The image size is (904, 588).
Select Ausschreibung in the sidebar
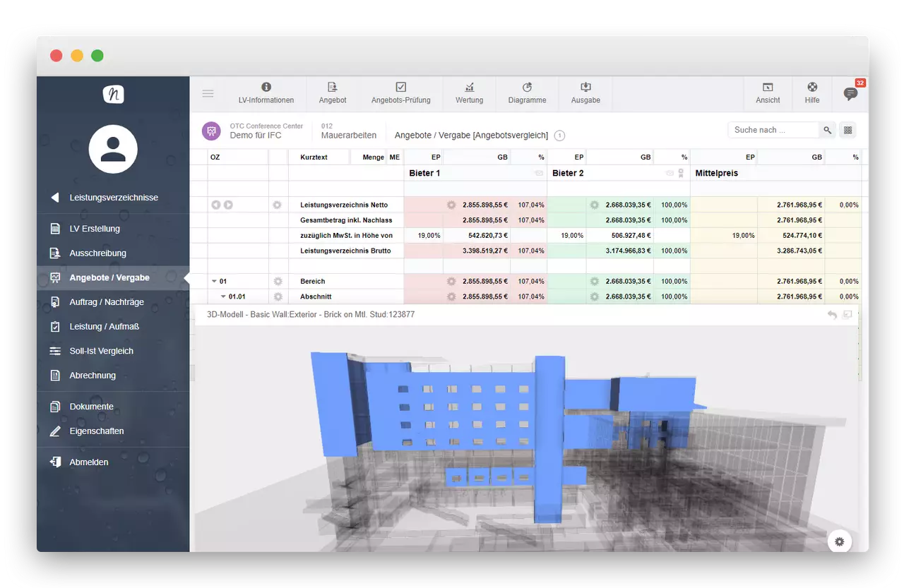click(x=97, y=253)
